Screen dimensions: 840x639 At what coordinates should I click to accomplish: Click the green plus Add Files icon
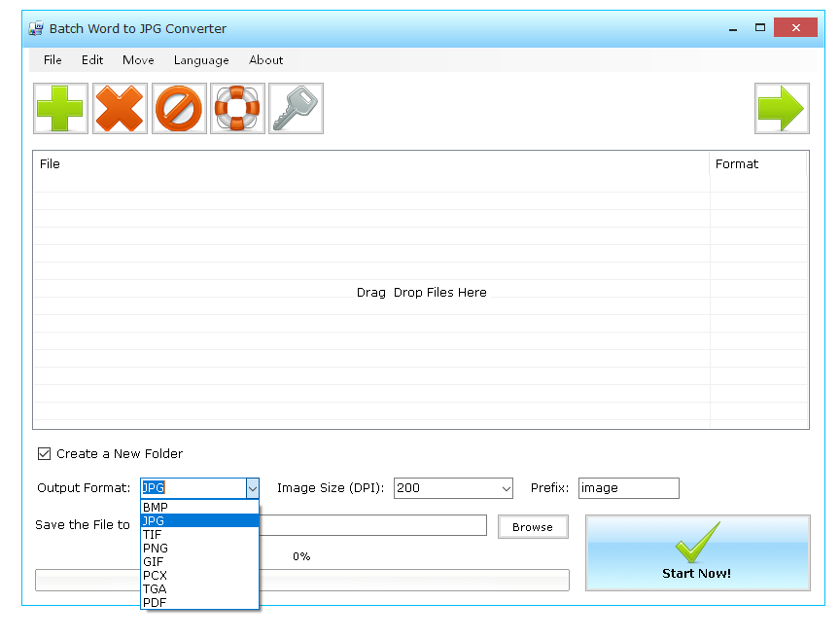(x=60, y=108)
